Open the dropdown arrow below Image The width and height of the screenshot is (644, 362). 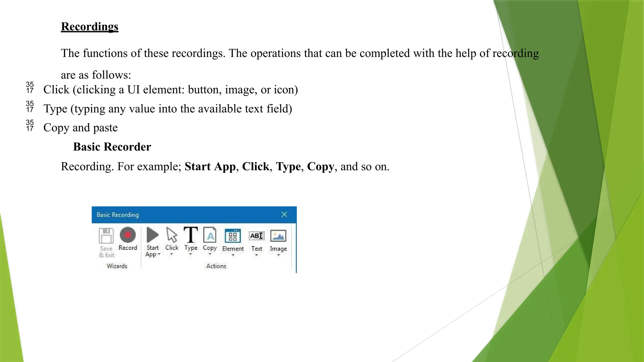pyautogui.click(x=278, y=255)
